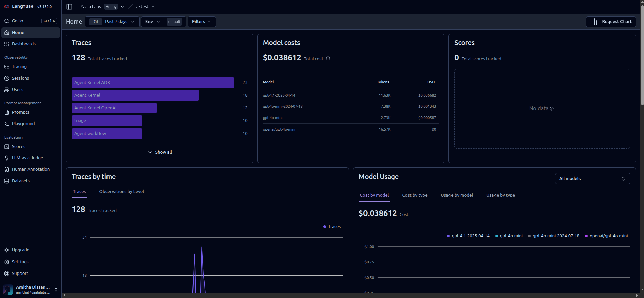The height and width of the screenshot is (298, 644).
Task: Click the Request Chart button
Action: pyautogui.click(x=611, y=22)
